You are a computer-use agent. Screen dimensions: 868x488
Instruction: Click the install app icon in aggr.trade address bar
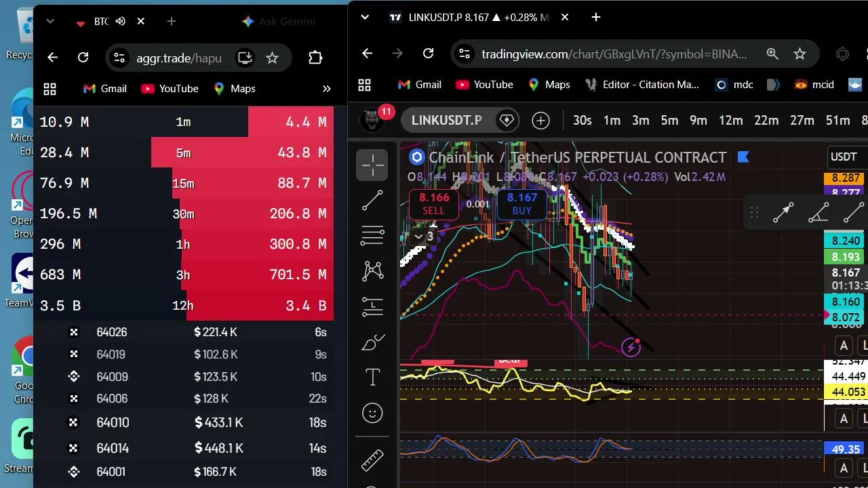point(245,58)
